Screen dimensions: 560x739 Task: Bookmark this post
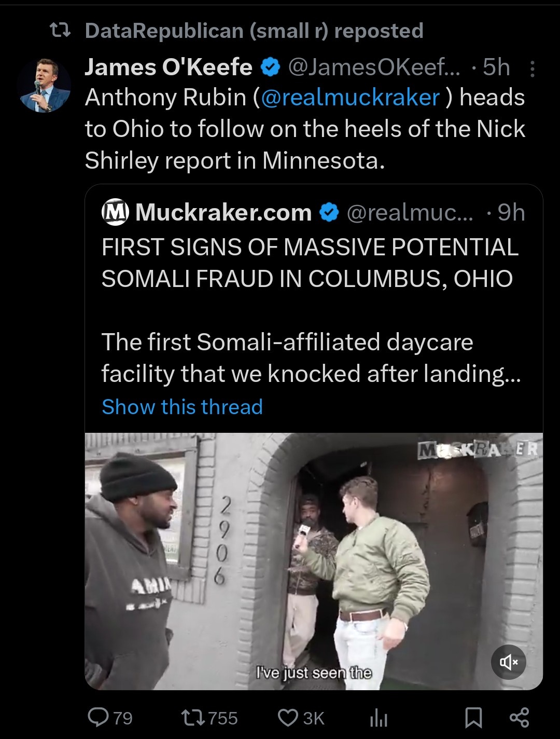(473, 717)
